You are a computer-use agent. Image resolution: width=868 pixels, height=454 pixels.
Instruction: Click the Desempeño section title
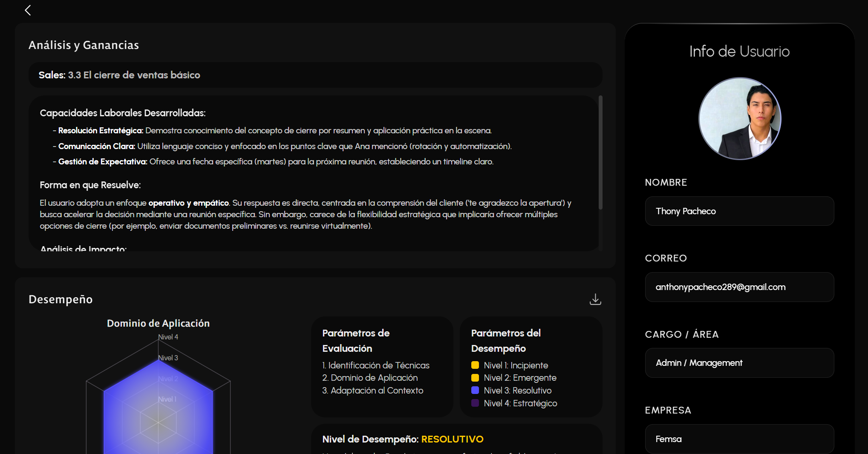pyautogui.click(x=60, y=299)
